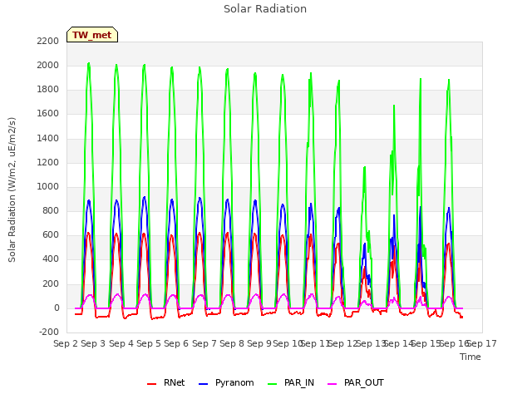Toggle the Pyranom legend entry
Image resolution: width=532 pixels, height=399 pixels.
pyautogui.click(x=226, y=382)
